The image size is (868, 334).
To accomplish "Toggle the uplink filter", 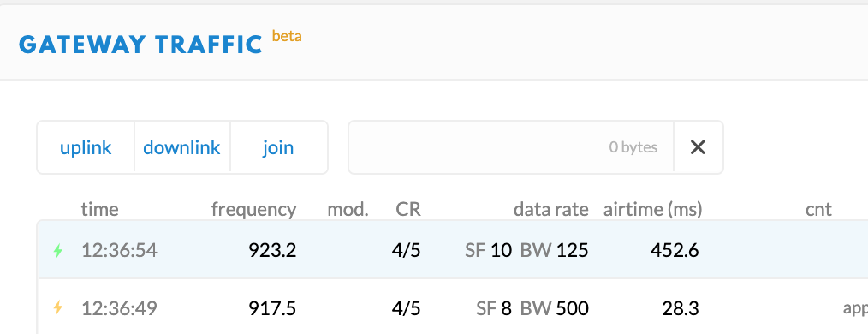I will (86, 147).
